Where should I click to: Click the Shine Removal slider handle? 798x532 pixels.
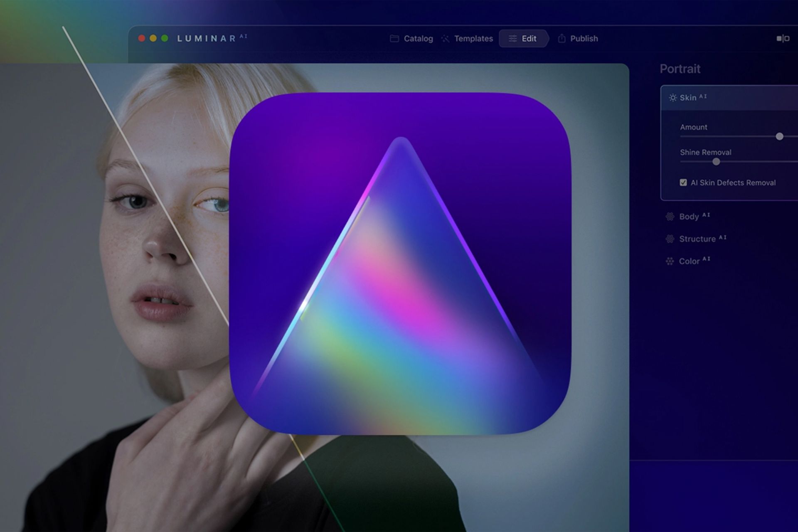coord(716,162)
